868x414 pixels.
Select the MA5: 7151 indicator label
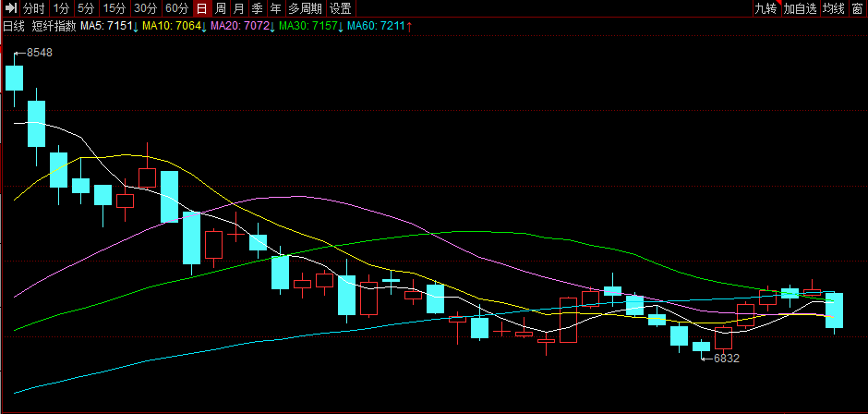[x=110, y=26]
